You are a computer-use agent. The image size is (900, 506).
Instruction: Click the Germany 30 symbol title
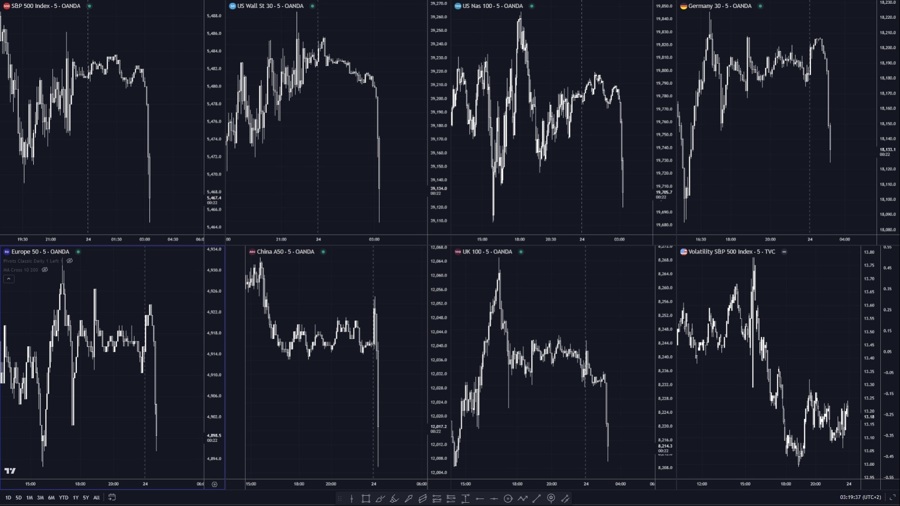coord(720,6)
